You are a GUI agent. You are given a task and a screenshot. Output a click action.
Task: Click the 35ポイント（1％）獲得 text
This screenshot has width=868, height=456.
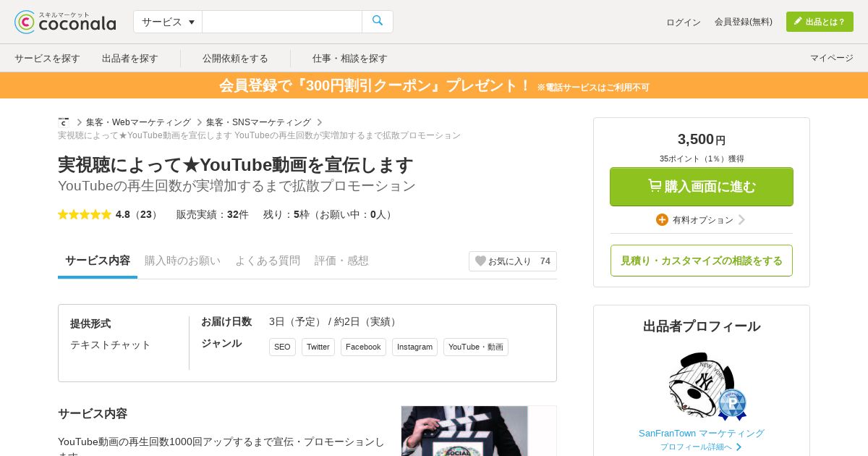click(702, 159)
